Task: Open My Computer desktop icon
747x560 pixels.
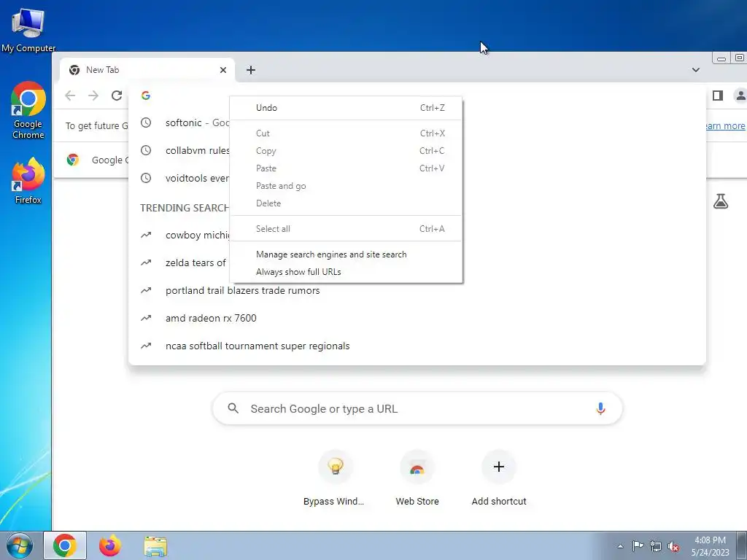Action: (28, 29)
